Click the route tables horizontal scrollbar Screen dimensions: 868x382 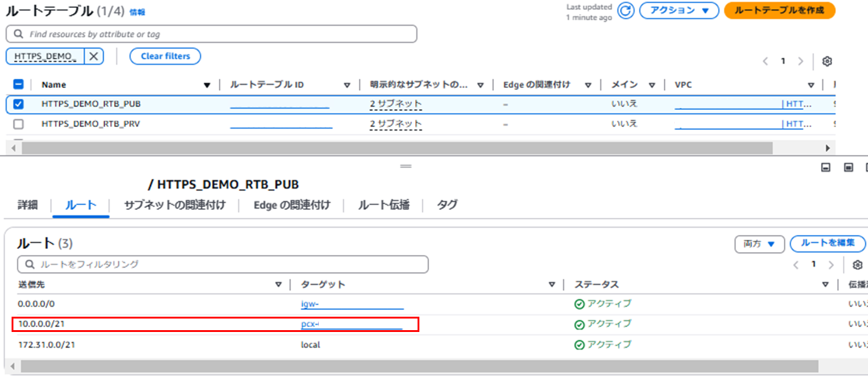(397, 148)
